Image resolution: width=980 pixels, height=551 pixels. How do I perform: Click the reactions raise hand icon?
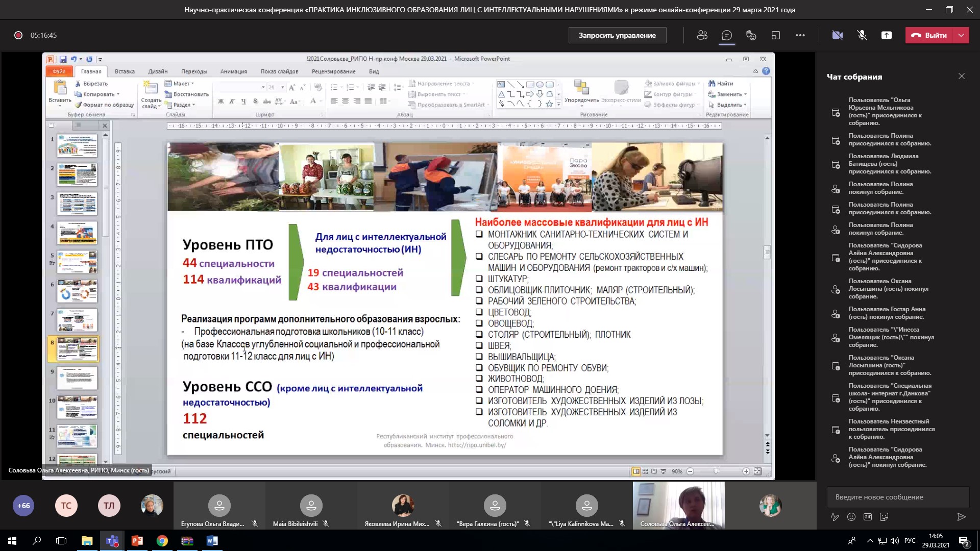click(x=751, y=35)
